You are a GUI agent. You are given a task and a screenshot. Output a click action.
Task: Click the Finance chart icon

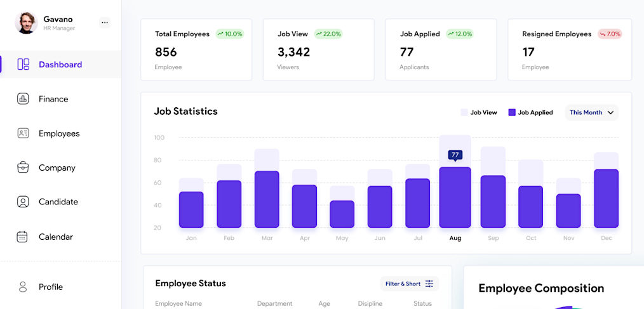[x=23, y=99]
